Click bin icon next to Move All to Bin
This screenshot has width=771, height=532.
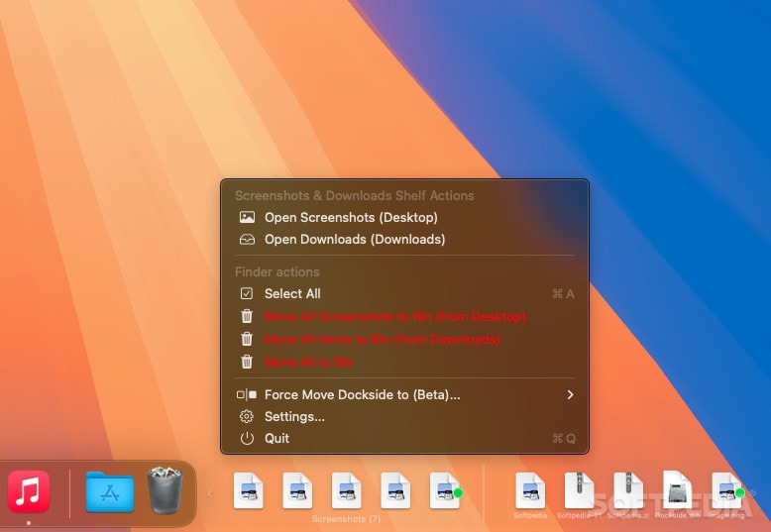click(x=247, y=362)
